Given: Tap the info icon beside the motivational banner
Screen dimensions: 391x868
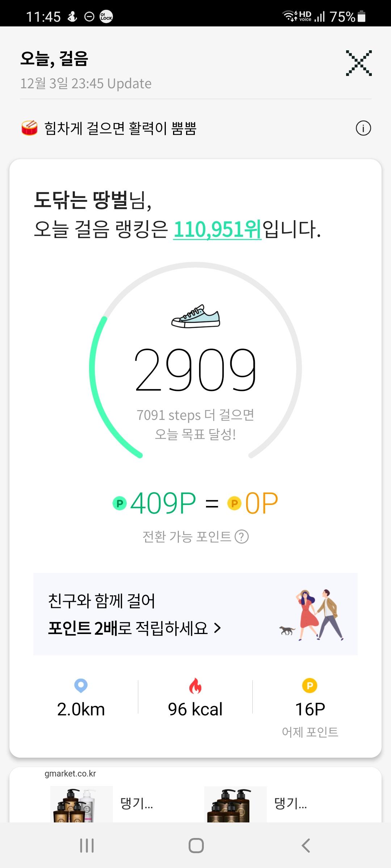Looking at the screenshot, I should tap(363, 128).
